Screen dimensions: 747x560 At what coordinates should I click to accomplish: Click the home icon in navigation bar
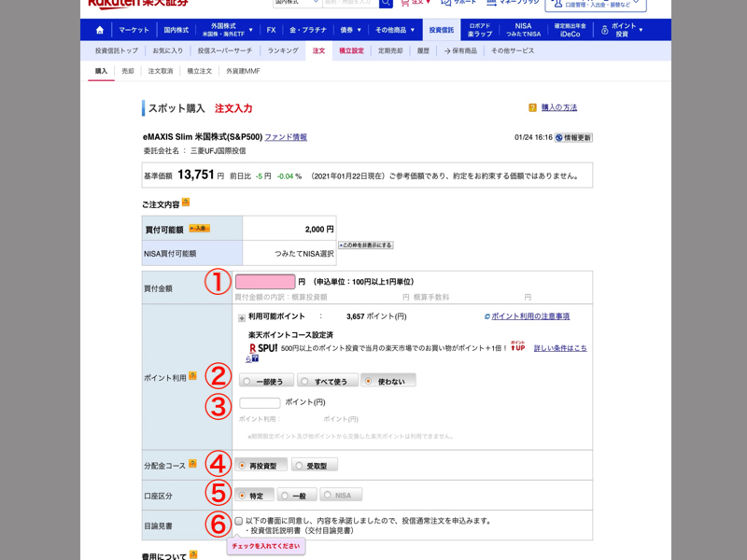[x=100, y=30]
